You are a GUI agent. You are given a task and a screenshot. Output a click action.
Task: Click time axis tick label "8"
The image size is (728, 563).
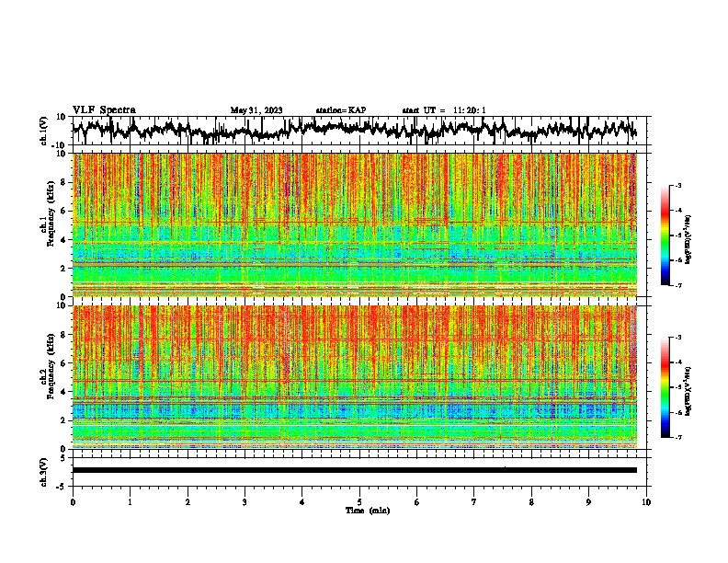tap(531, 502)
